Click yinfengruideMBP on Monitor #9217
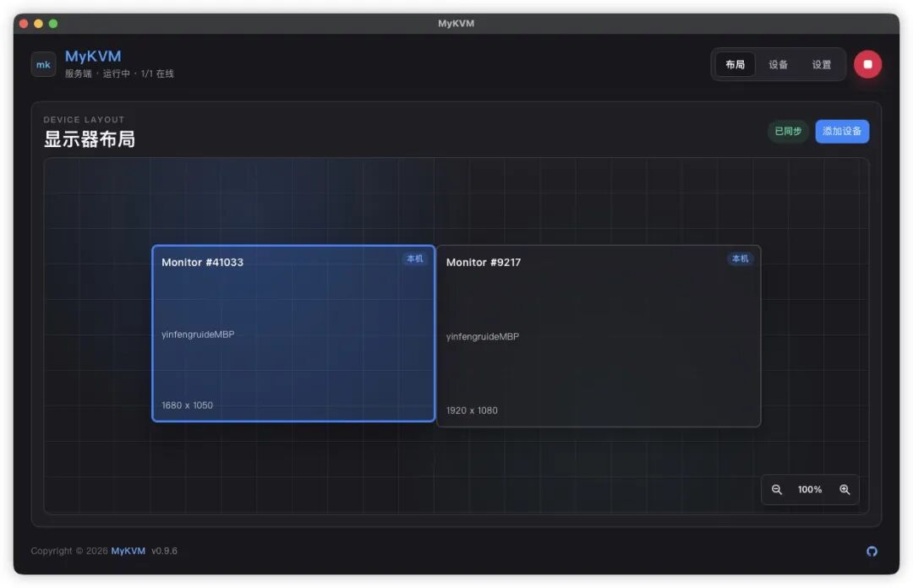This screenshot has height=588, width=913. coord(483,337)
